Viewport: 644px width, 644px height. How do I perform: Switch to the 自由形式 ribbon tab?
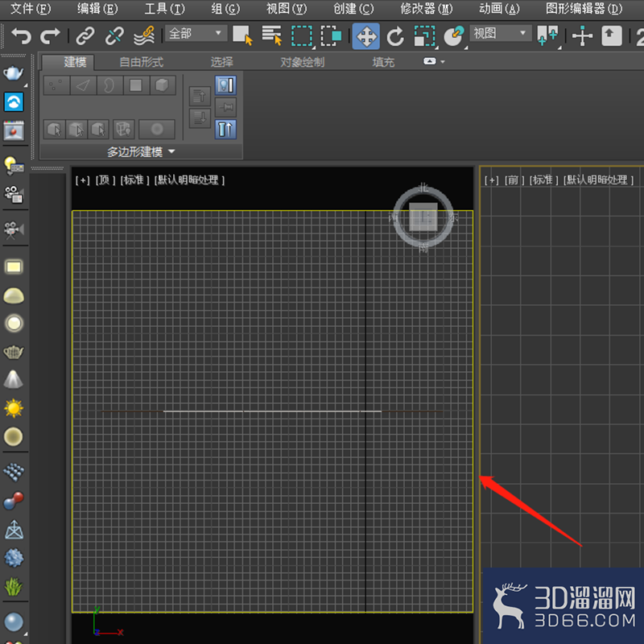tap(141, 62)
